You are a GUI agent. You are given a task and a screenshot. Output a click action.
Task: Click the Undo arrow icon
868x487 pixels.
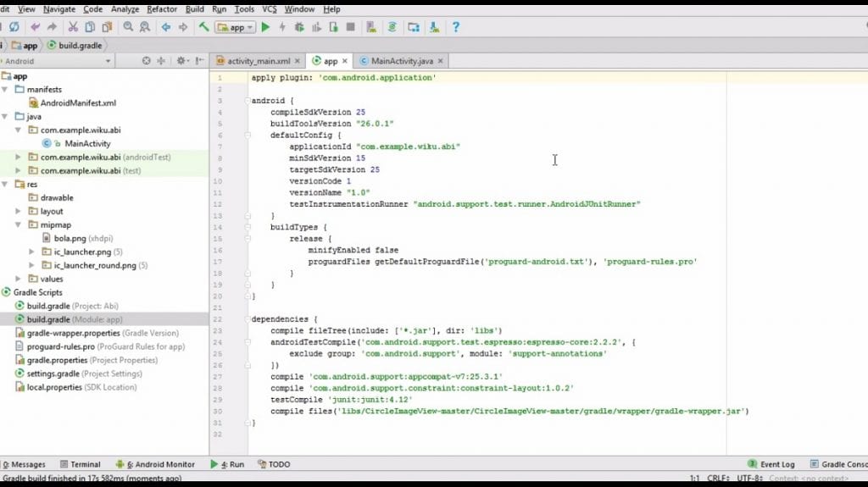point(36,27)
